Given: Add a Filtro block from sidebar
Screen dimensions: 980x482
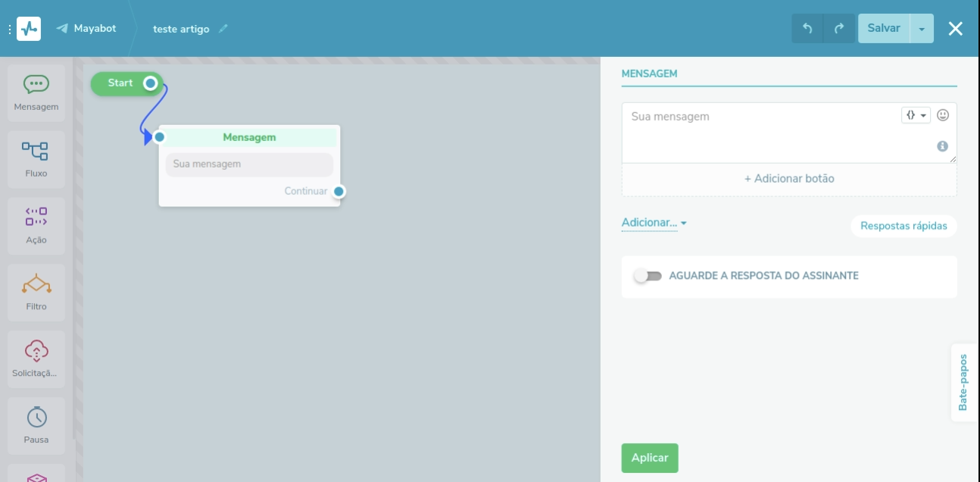Looking at the screenshot, I should [36, 293].
